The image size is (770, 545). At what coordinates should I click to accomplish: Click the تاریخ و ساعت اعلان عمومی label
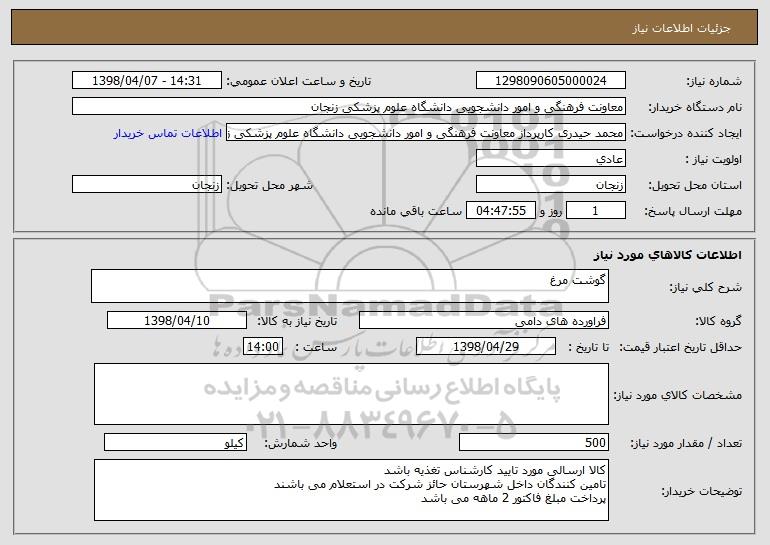pos(298,81)
